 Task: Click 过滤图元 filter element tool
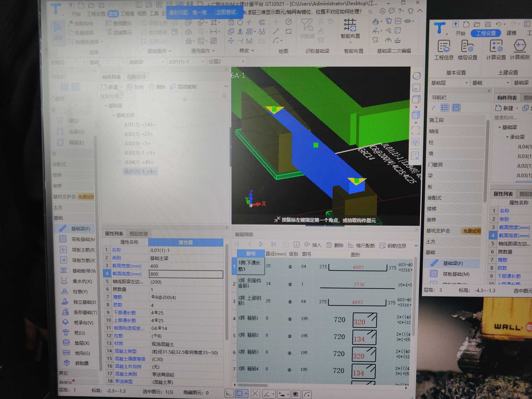pos(119,32)
